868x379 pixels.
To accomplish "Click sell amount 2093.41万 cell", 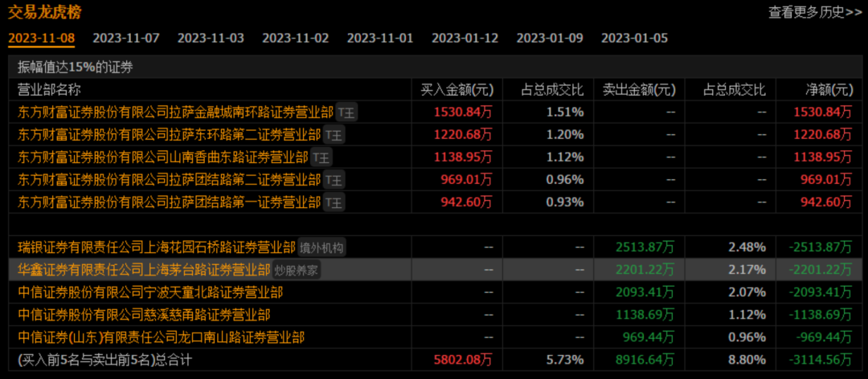I will tap(645, 291).
